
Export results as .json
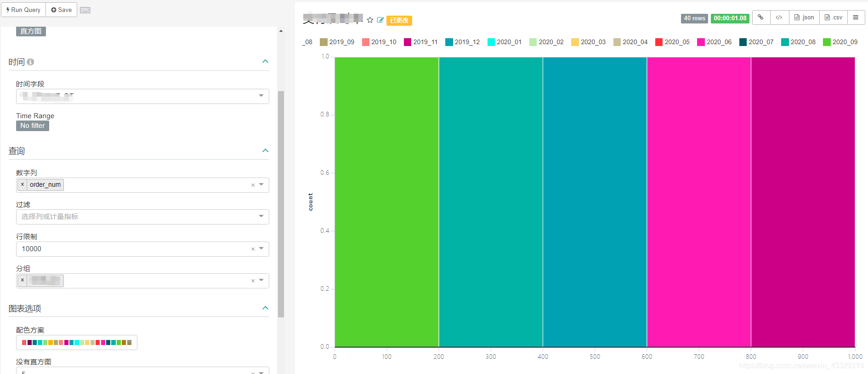(804, 17)
